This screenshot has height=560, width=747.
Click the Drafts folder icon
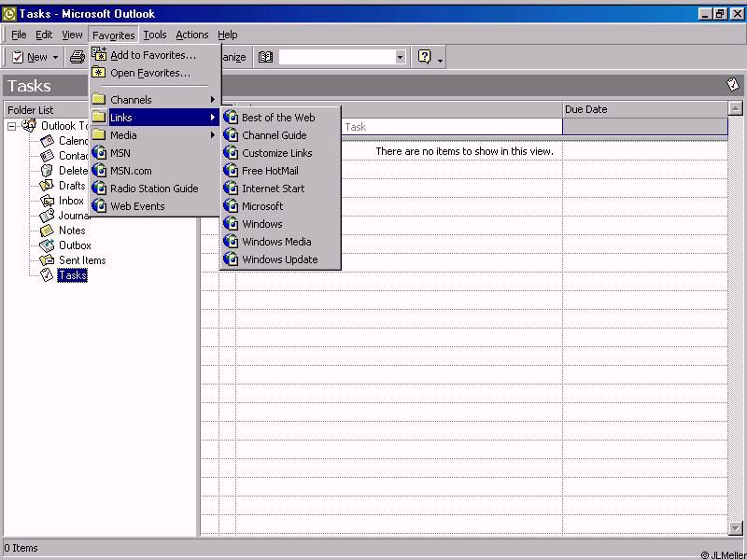[48, 186]
